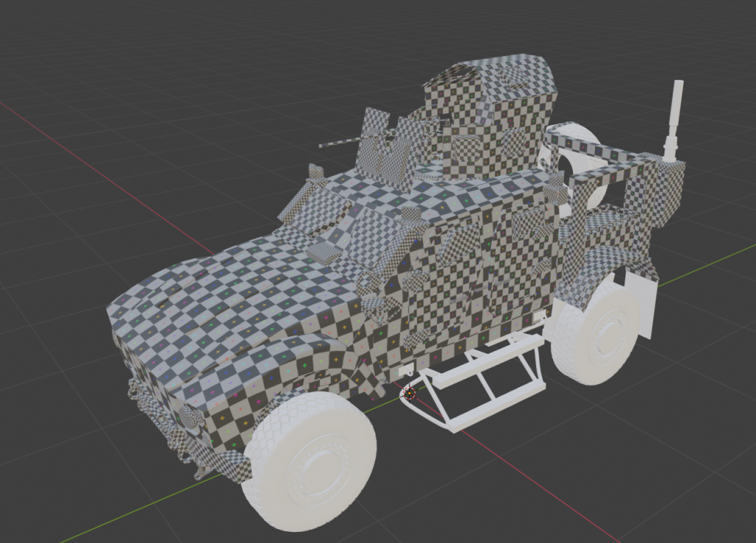The width and height of the screenshot is (756, 543).
Task: Select the front wheel of the vehicle
Action: click(x=310, y=462)
